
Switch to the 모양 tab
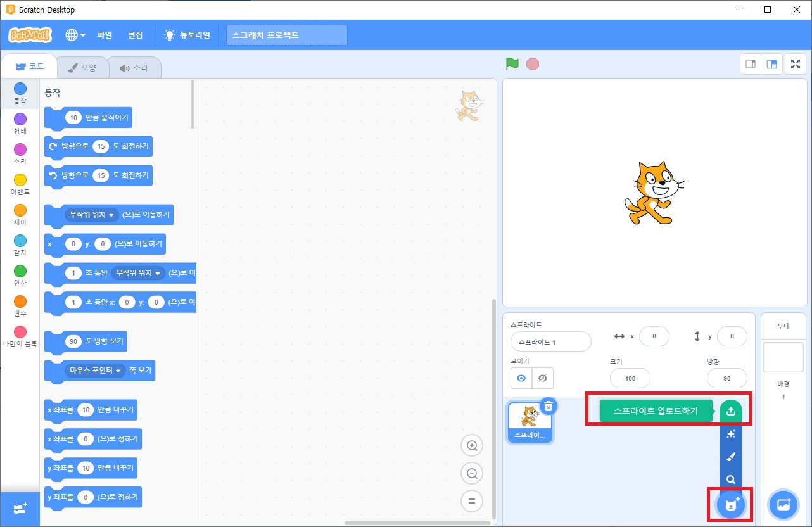point(82,67)
